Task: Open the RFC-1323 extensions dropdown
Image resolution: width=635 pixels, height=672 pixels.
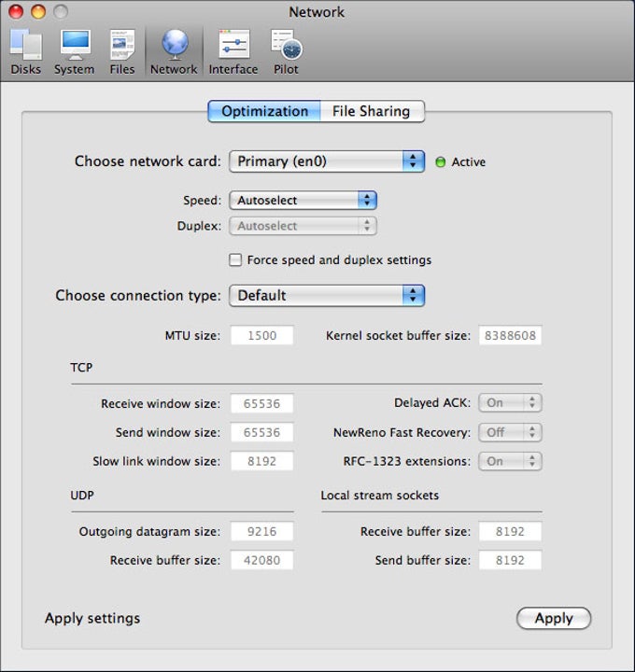Action: (510, 461)
